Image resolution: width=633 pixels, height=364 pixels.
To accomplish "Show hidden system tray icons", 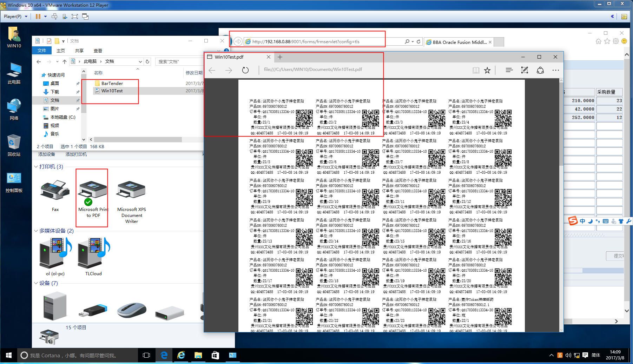I will click(551, 355).
